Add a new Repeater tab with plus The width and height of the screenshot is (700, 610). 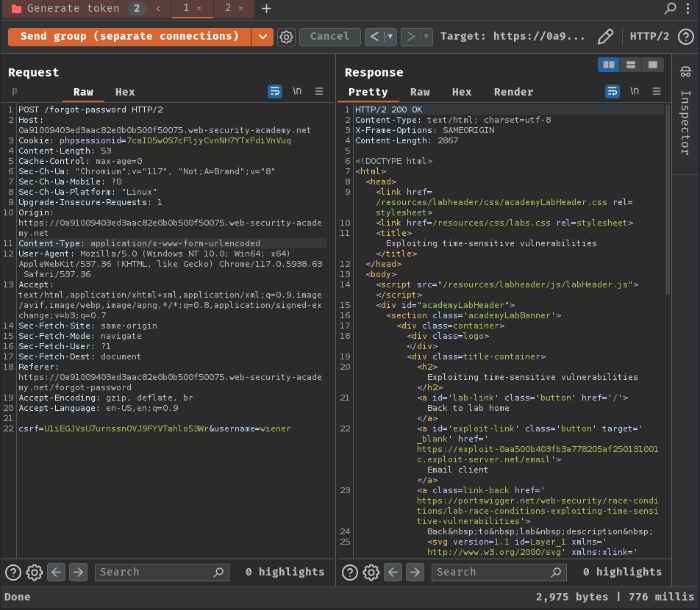266,9
